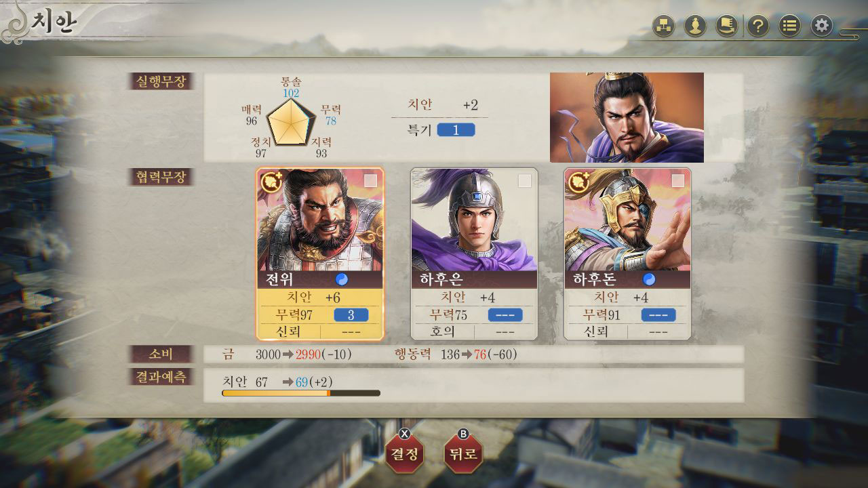The height and width of the screenshot is (488, 868).
Task: Toggle the checkbox on 전위 card
Action: [370, 180]
